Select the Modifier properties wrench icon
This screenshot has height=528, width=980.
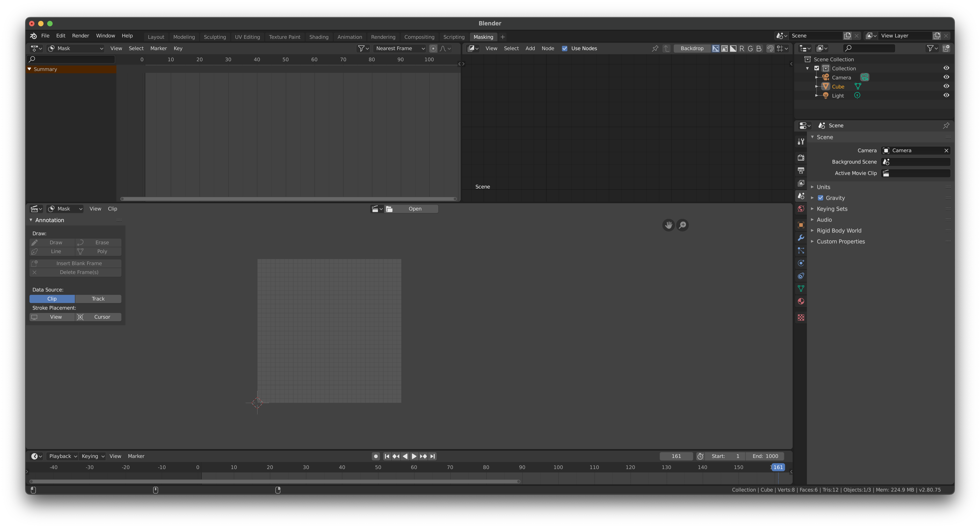[801, 238]
